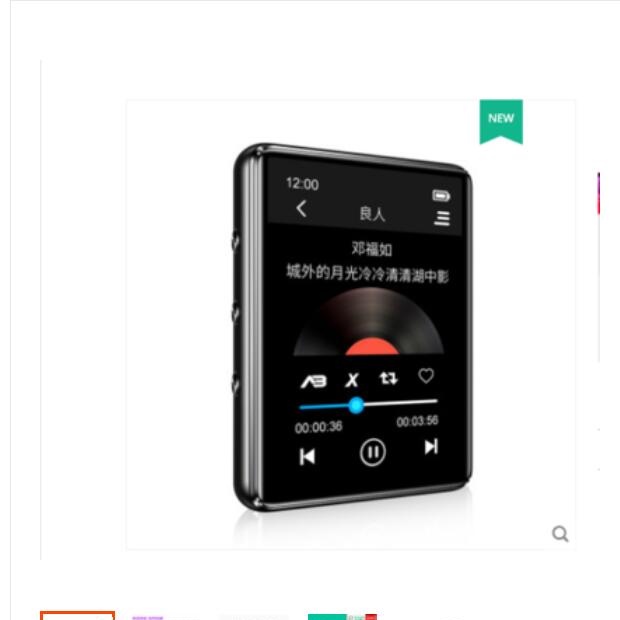Image resolution: width=620 pixels, height=620 pixels.
Task: Click the scrolling lyrics line
Action: tap(367, 273)
